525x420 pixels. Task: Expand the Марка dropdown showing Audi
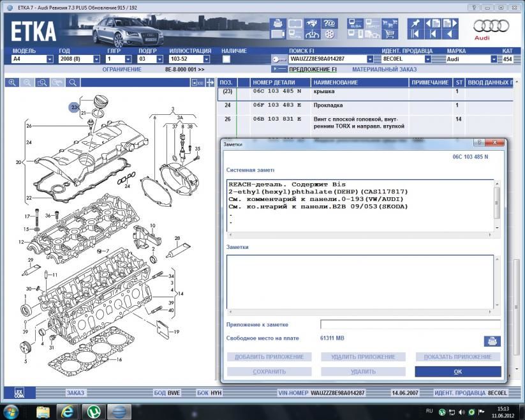point(494,59)
